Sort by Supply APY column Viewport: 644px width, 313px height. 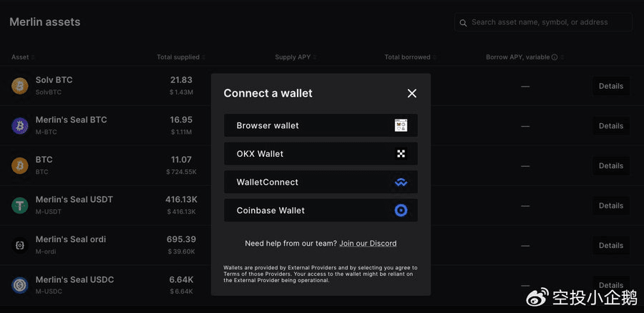(296, 57)
